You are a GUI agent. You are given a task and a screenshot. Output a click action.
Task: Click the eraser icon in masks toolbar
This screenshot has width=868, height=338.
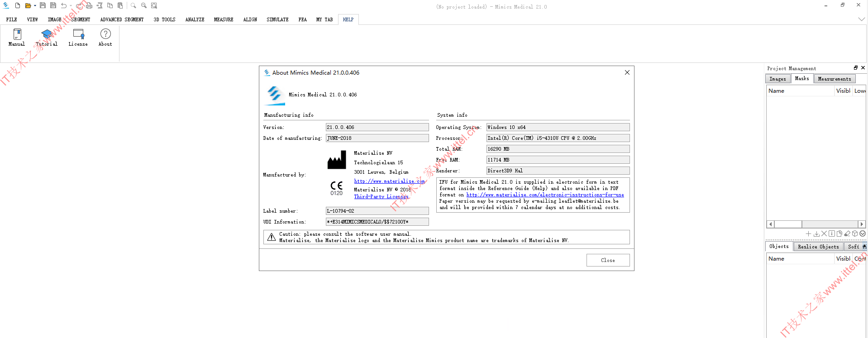(847, 234)
